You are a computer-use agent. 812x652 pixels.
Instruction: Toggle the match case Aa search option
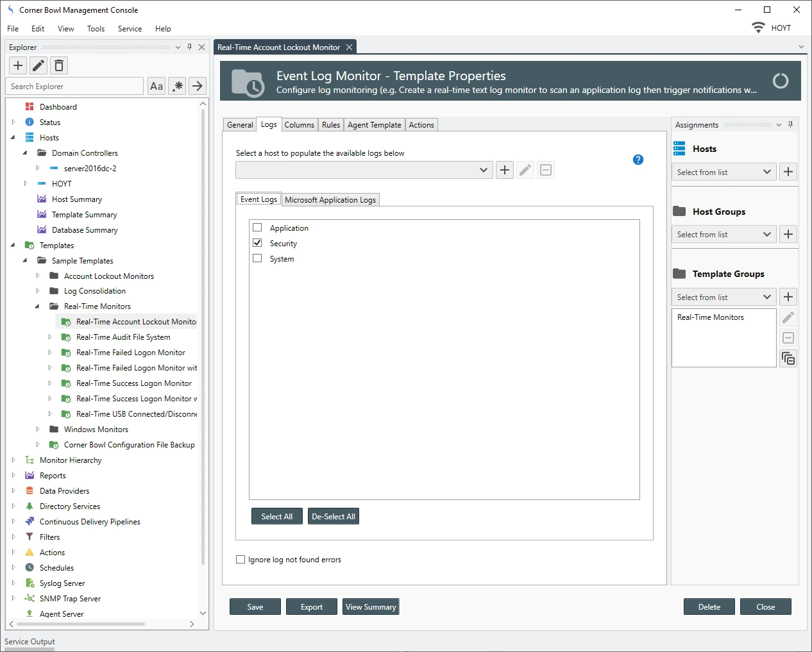point(156,86)
